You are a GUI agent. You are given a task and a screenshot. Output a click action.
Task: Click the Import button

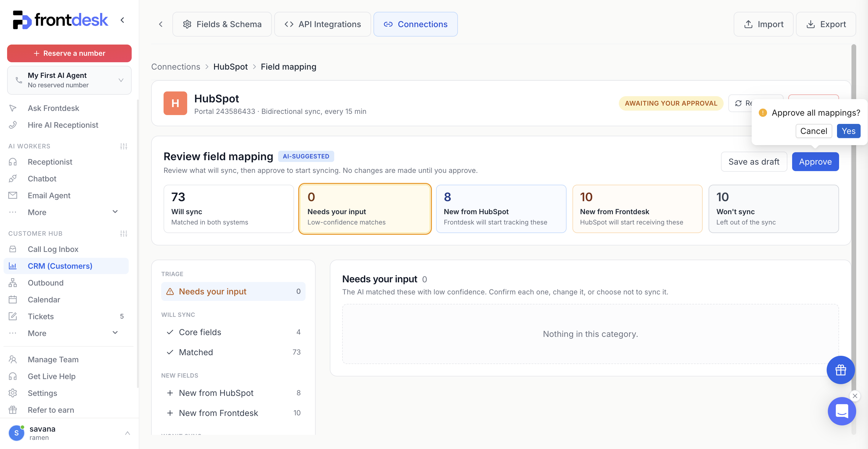[763, 24]
